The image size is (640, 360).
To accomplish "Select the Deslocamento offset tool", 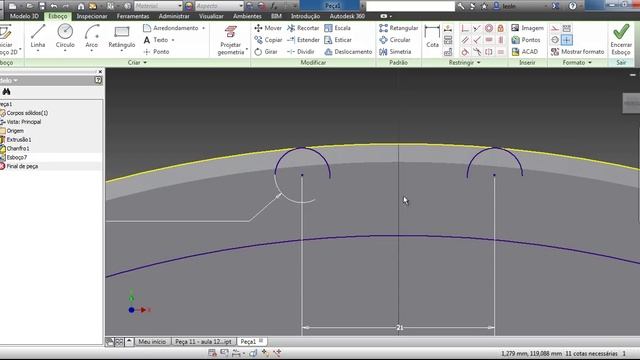I will click(x=348, y=51).
